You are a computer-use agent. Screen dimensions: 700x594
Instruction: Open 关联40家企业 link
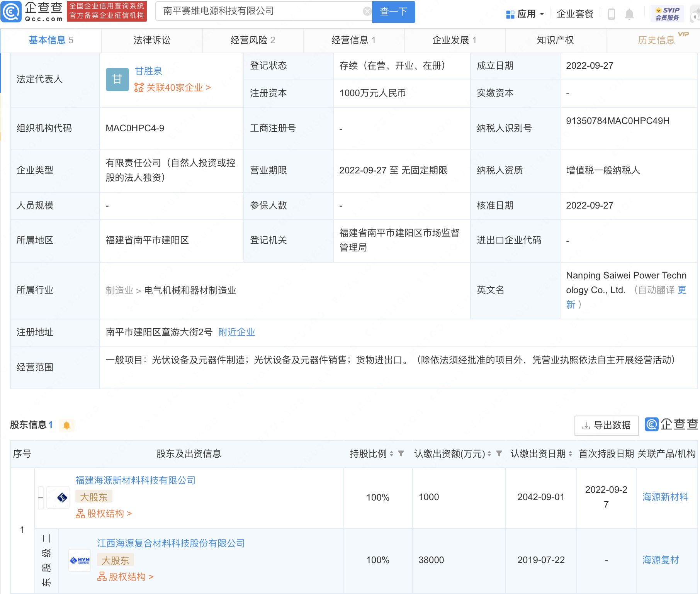173,88
